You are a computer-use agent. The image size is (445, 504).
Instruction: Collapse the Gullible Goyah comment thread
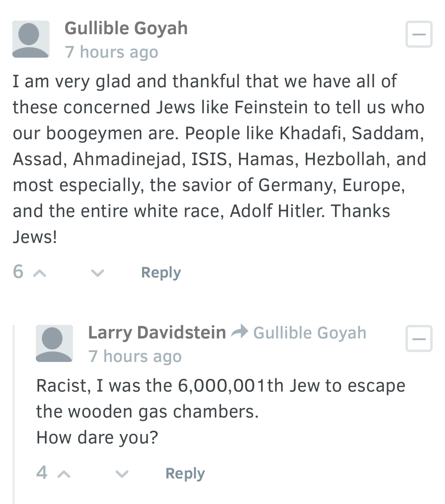point(419,34)
